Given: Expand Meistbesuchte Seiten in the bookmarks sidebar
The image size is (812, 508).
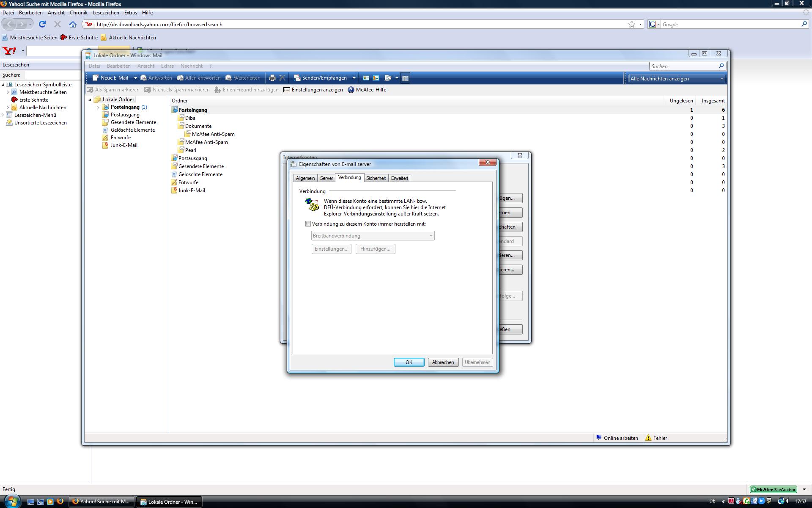Looking at the screenshot, I should (x=8, y=92).
